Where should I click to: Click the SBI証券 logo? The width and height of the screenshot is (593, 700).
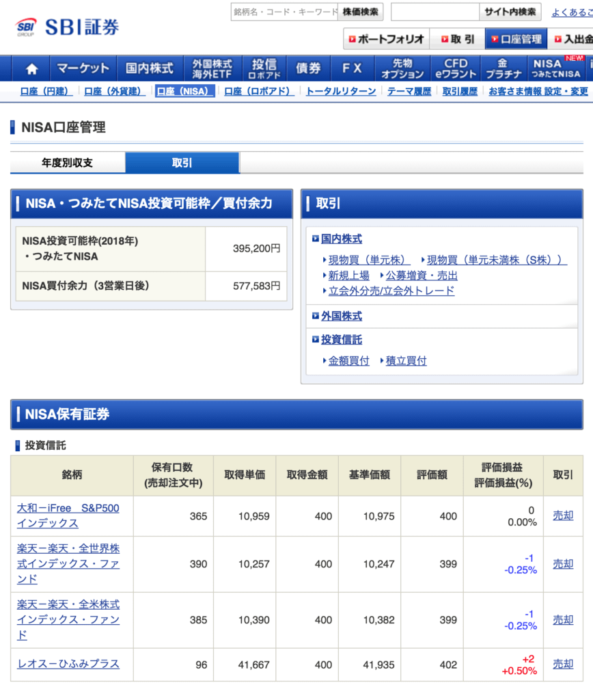tap(67, 27)
